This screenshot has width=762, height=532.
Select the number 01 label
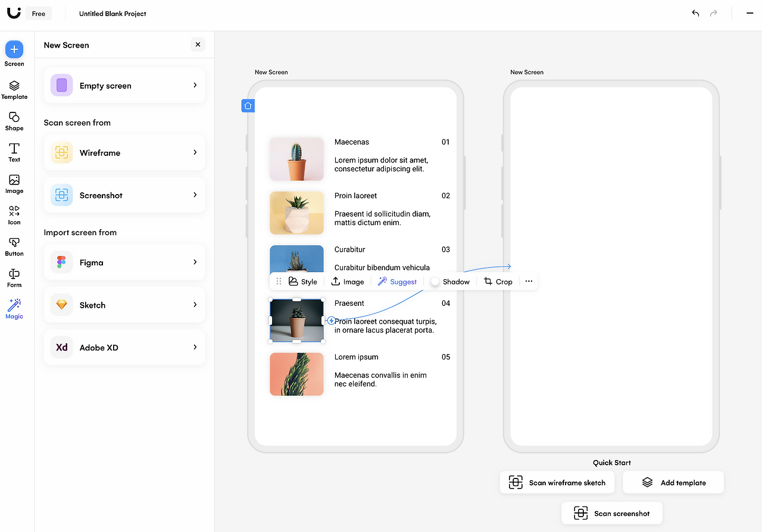(446, 142)
